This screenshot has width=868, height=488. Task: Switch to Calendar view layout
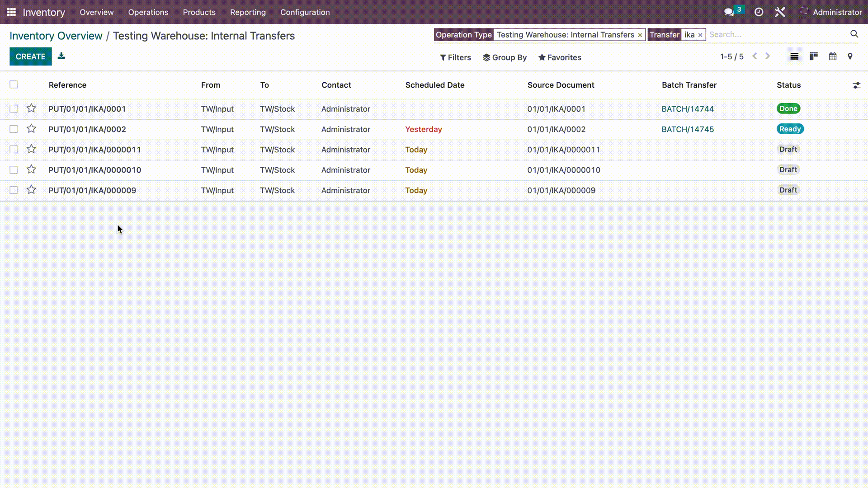coord(833,56)
